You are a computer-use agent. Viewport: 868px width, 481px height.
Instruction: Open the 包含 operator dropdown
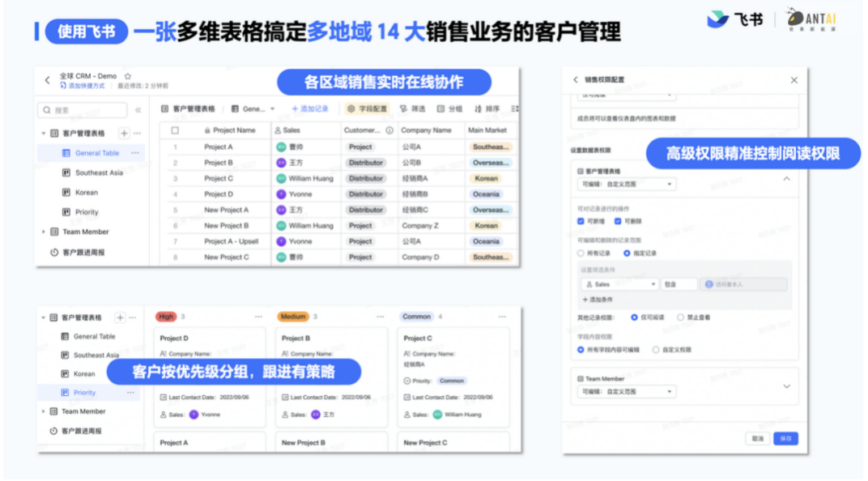[679, 284]
